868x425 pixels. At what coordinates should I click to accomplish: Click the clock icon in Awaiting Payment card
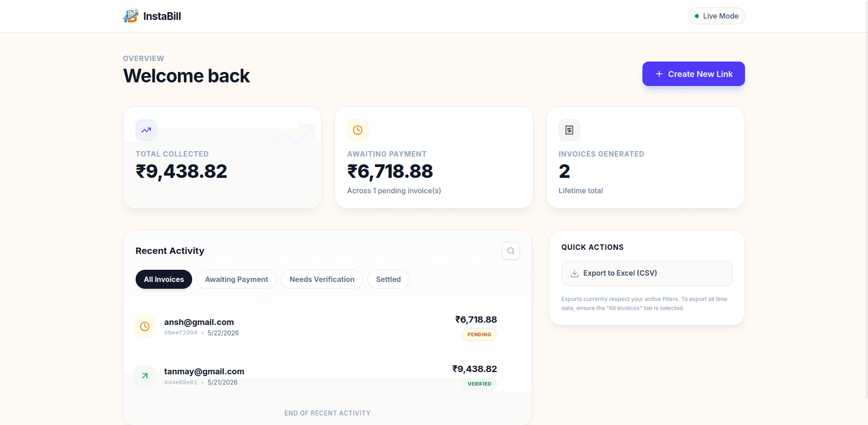tap(358, 130)
